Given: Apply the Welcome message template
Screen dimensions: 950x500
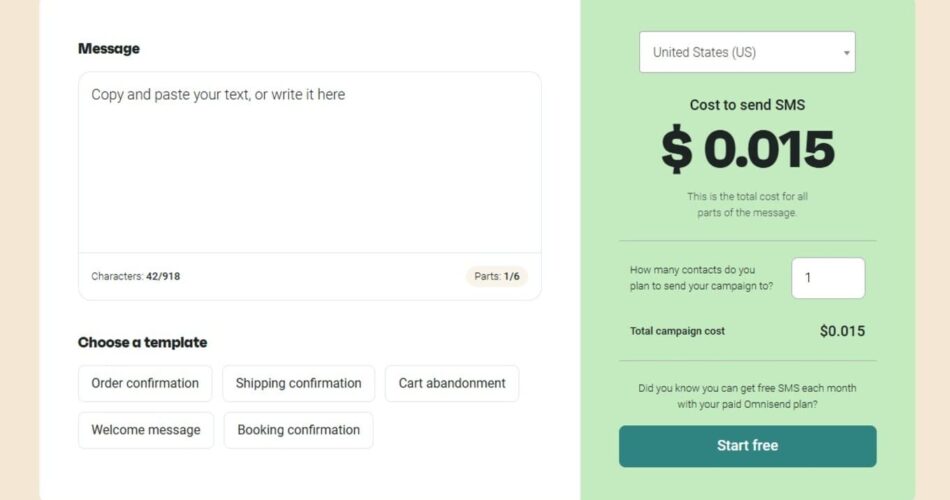Looking at the screenshot, I should click(x=146, y=430).
